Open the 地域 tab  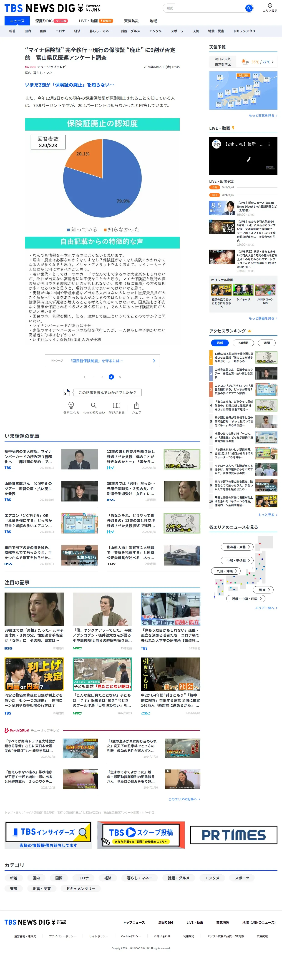153,21
